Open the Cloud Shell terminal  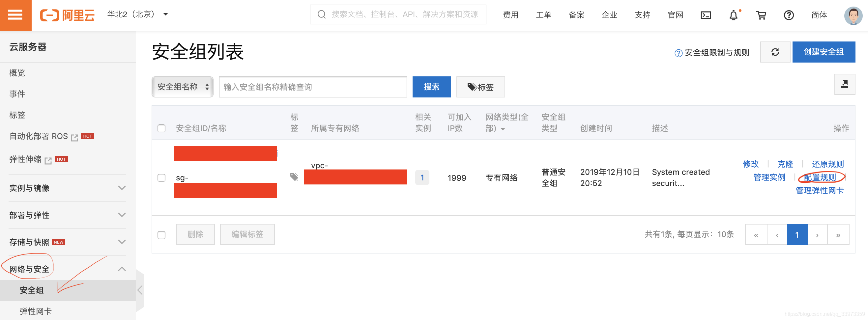pos(706,15)
